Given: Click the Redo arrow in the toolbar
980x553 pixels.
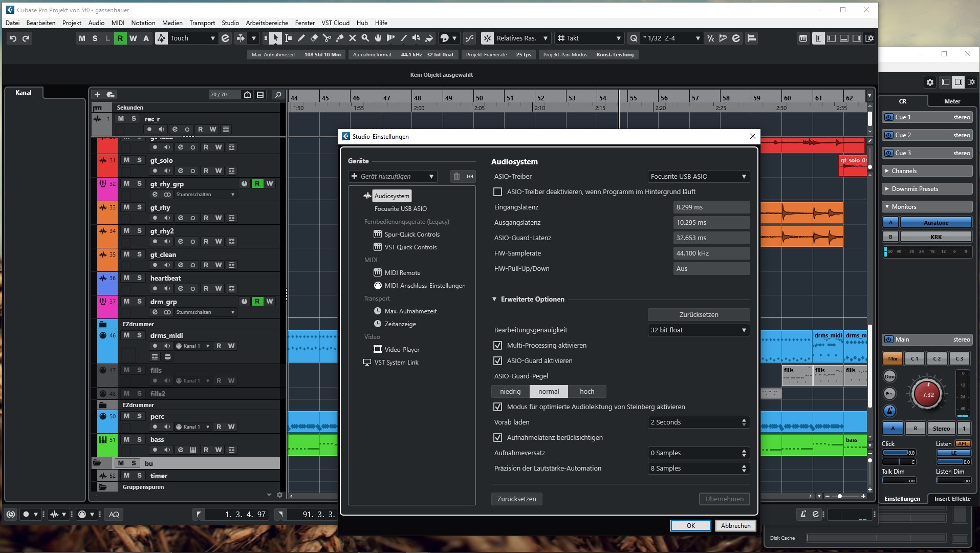Looking at the screenshot, I should (x=26, y=38).
